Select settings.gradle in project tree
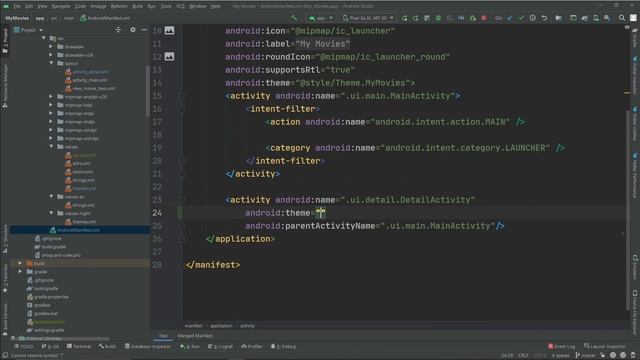 tap(49, 330)
